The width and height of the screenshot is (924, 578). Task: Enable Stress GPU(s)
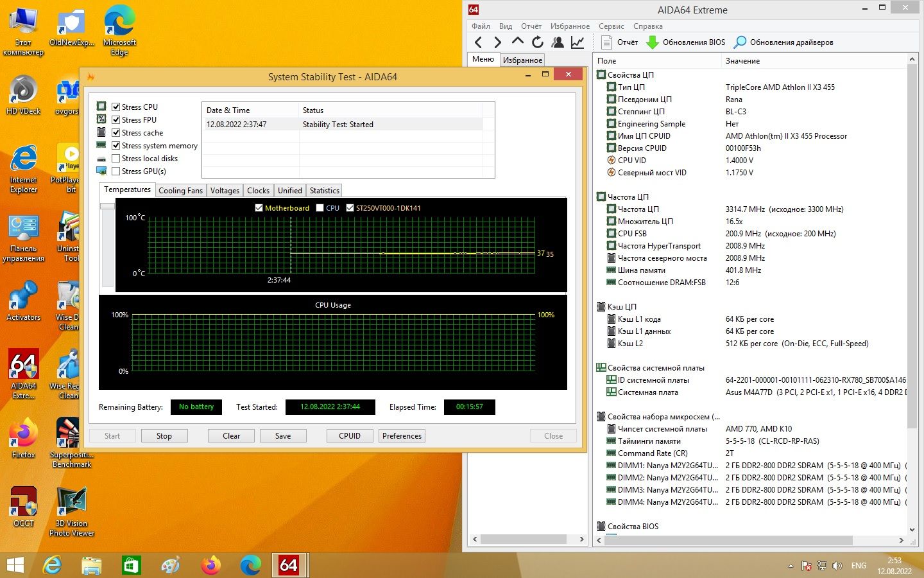click(116, 171)
